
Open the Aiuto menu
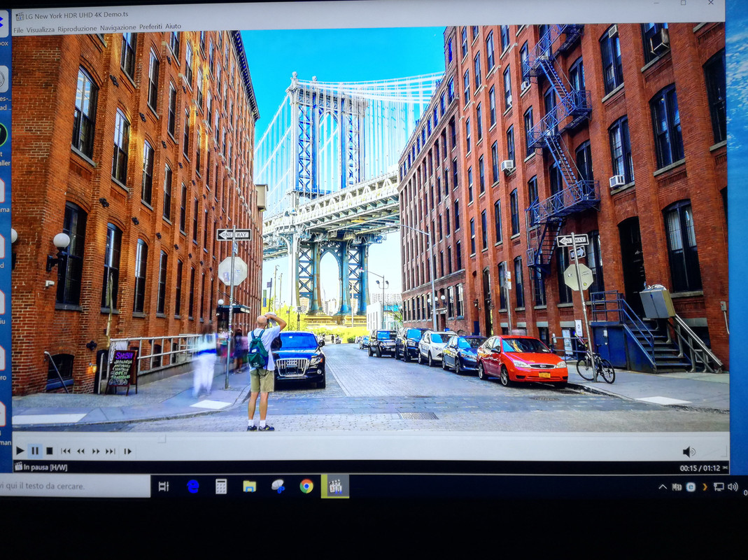tap(173, 27)
